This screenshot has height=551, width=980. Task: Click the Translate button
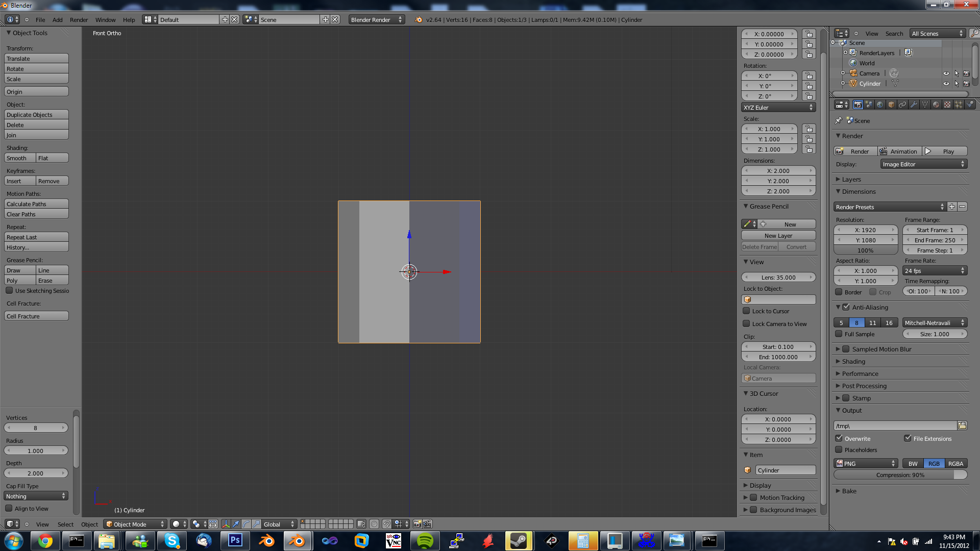click(x=36, y=59)
